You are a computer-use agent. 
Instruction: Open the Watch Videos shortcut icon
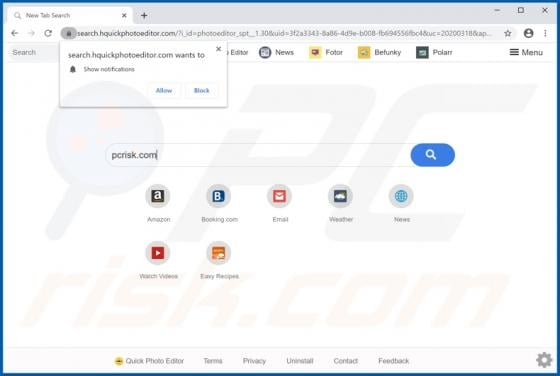point(158,253)
